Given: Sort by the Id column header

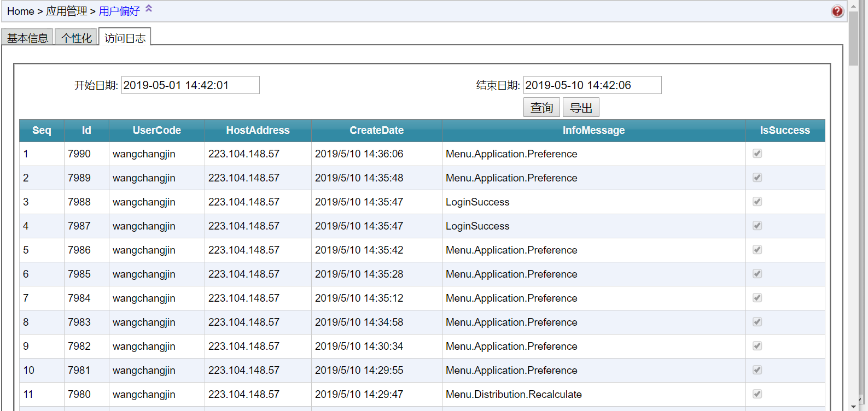Looking at the screenshot, I should point(86,131).
